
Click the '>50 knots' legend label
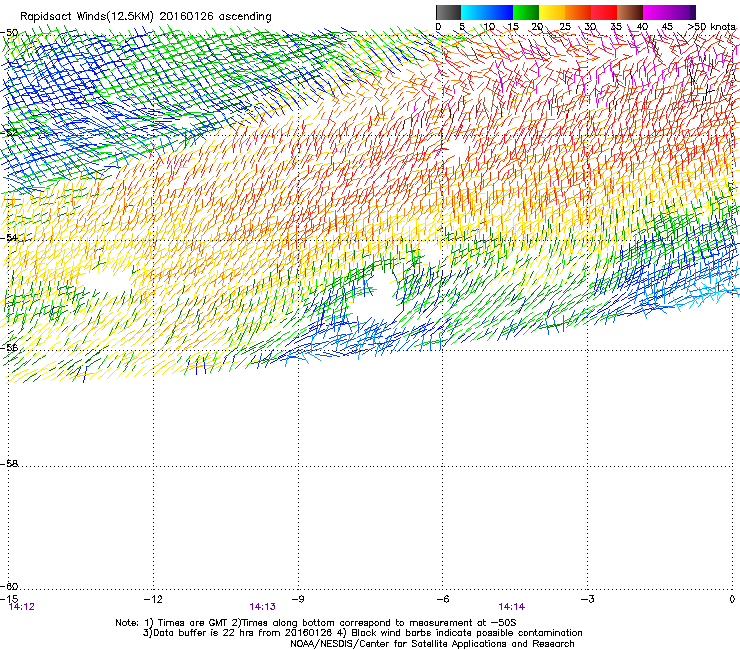pyautogui.click(x=711, y=27)
